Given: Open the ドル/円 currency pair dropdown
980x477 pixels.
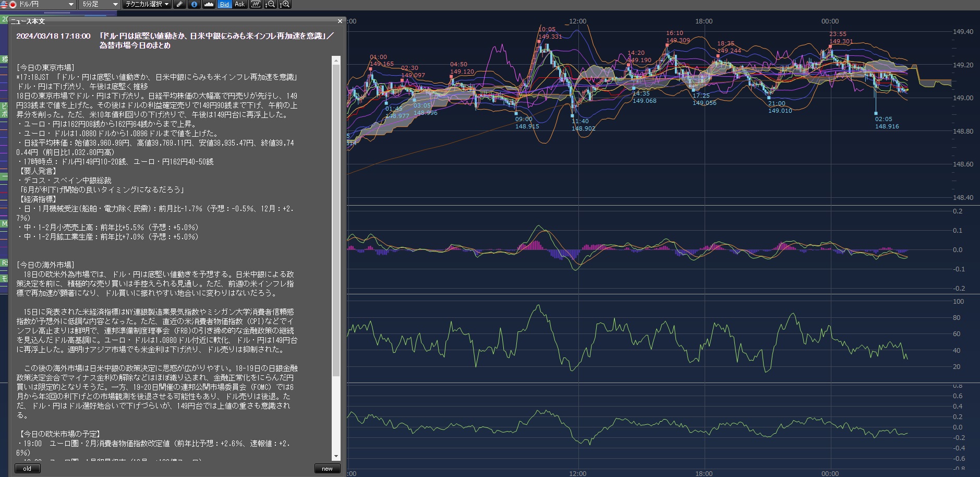Looking at the screenshot, I should point(71,4).
